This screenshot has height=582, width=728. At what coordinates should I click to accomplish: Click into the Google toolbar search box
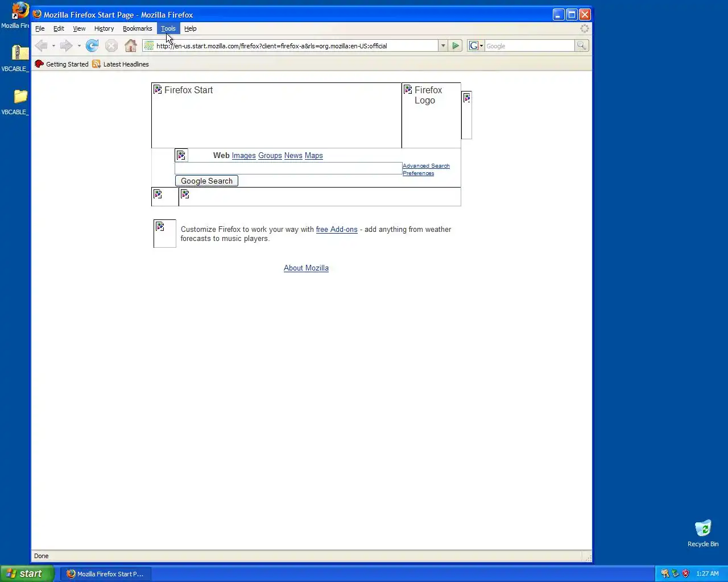pos(530,45)
